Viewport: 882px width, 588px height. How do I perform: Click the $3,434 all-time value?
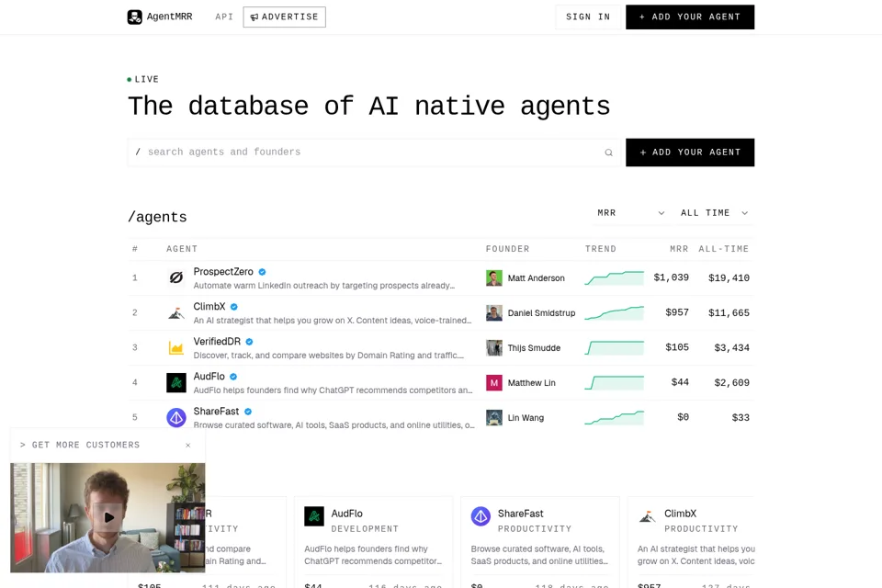tap(732, 347)
